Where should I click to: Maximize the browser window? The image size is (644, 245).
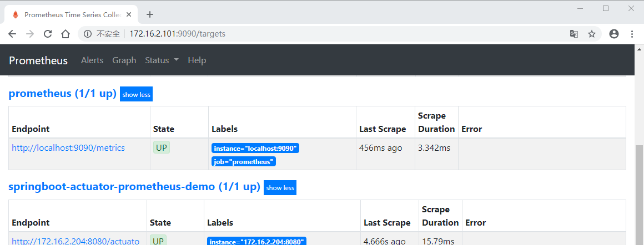(x=605, y=8)
